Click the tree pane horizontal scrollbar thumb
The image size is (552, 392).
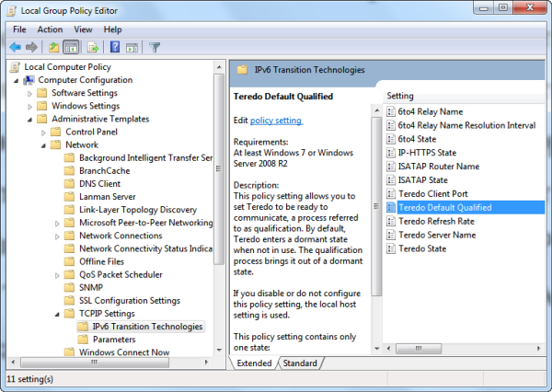pyautogui.click(x=95, y=362)
